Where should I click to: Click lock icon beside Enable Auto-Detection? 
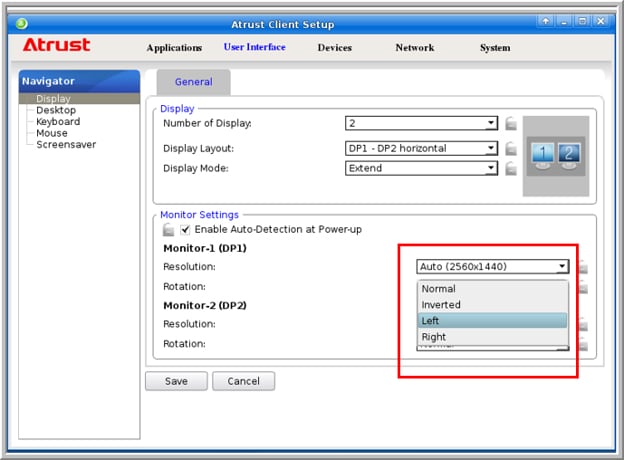click(168, 229)
